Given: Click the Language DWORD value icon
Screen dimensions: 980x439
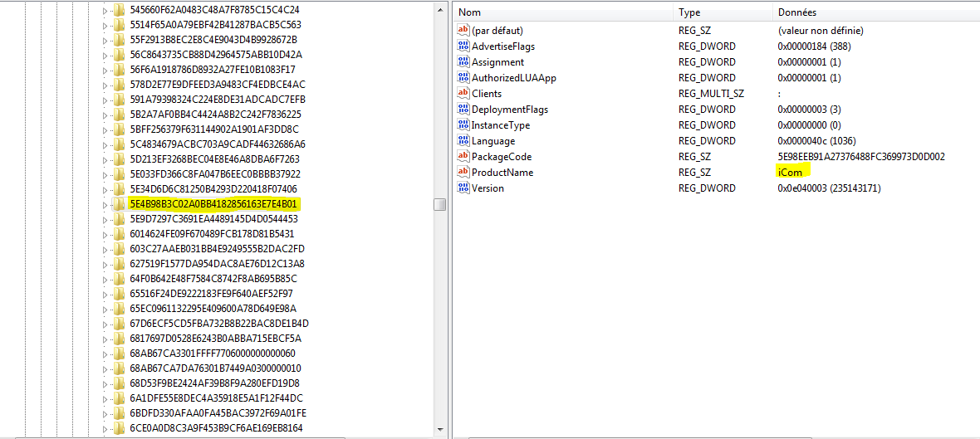Looking at the screenshot, I should click(x=463, y=141).
